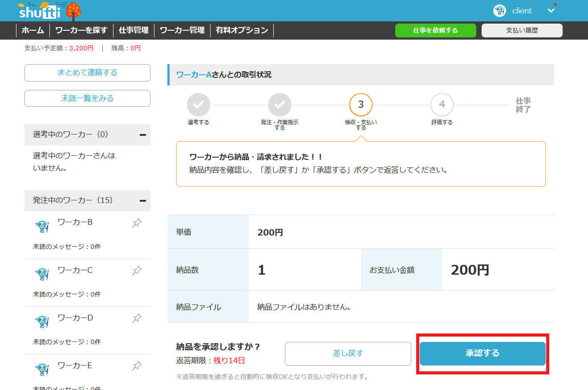This screenshot has height=390, width=588.
Task: Pin ワーカーC in the list
Action: click(137, 271)
